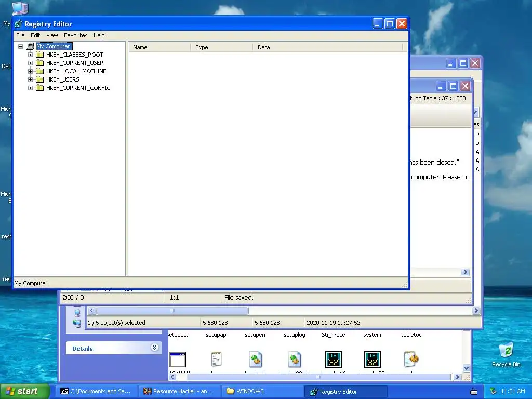The image size is (532, 399).
Task: Select the HKEY_USERS label
Action: (62, 79)
